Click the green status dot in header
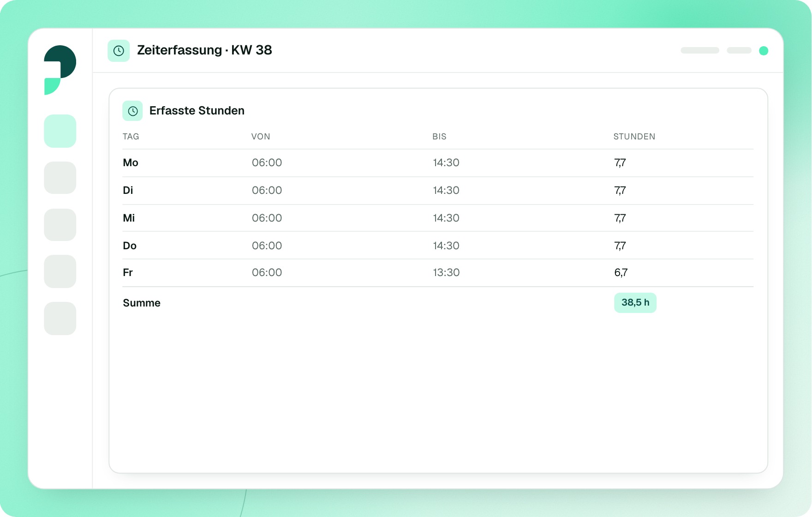The width and height of the screenshot is (812, 517). pos(764,51)
